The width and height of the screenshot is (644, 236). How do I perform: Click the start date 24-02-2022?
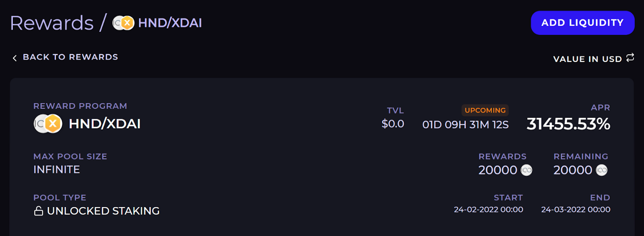[x=489, y=210]
